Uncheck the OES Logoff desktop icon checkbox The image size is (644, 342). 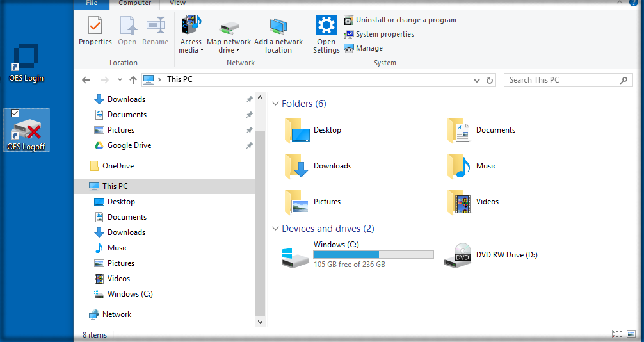(x=15, y=113)
